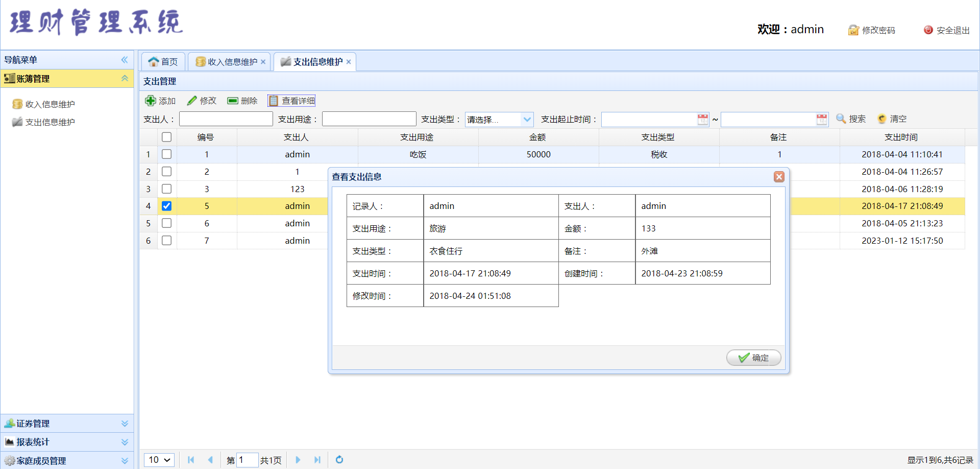This screenshot has height=469, width=980.
Task: Click the 2023-01-12 15:17:50 cell
Action: (x=902, y=241)
